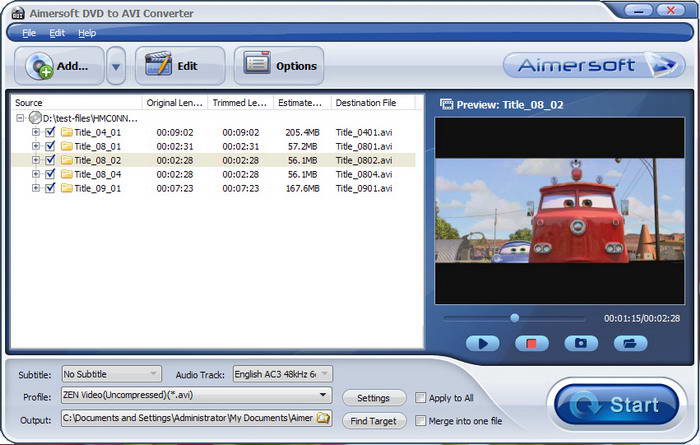This screenshot has height=445, width=700.
Task: Click the Settings button
Action: (x=374, y=398)
